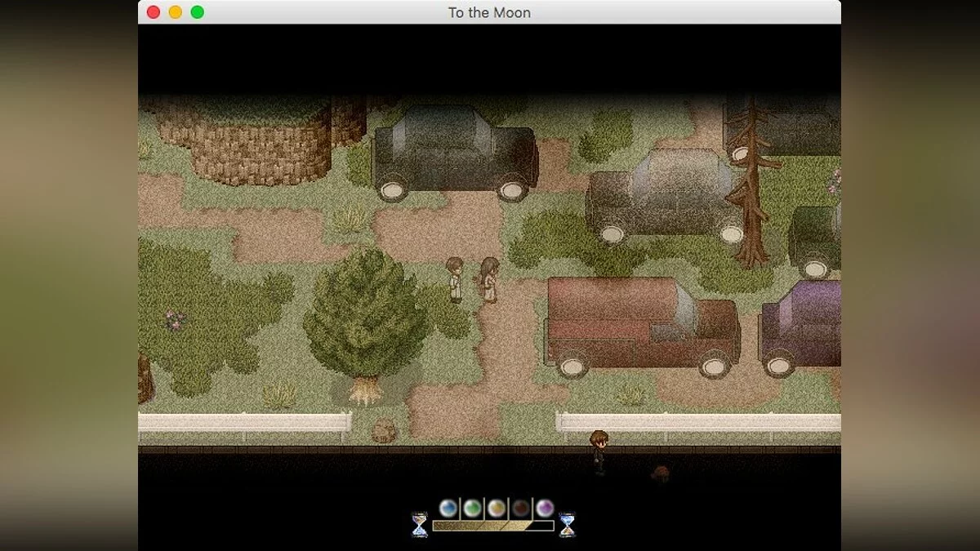Click the right white fence segment
The width and height of the screenshot is (980, 551).
(698, 423)
